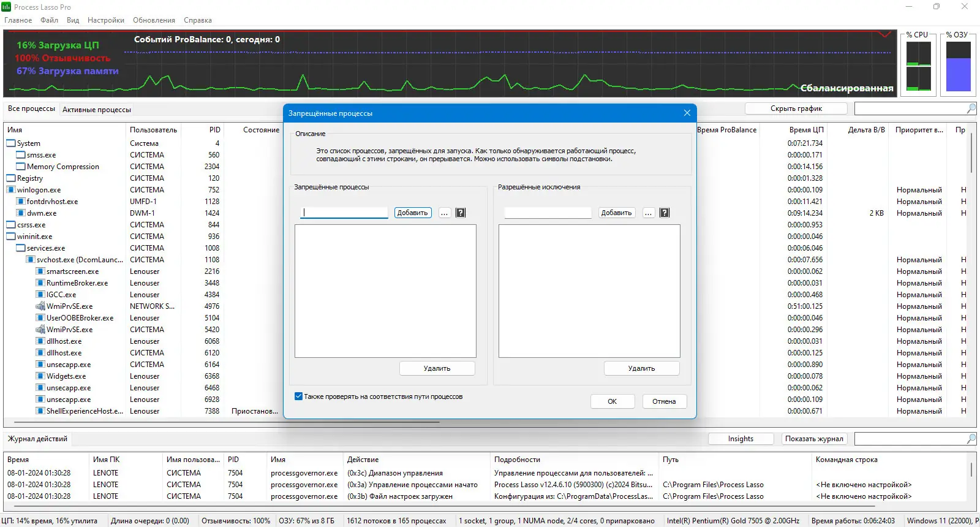This screenshot has height=527, width=980.
Task: Click the csrss.exe process icon
Action: 11,225
